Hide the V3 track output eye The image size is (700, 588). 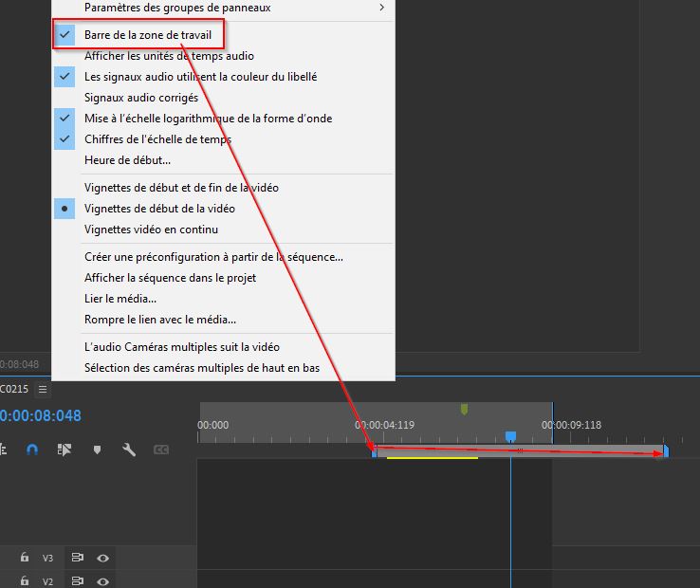[101, 559]
